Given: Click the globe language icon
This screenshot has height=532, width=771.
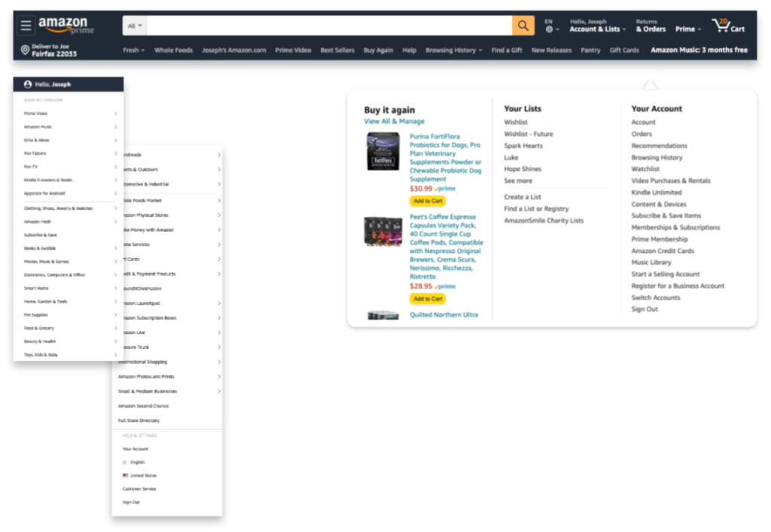Looking at the screenshot, I should pyautogui.click(x=549, y=30).
